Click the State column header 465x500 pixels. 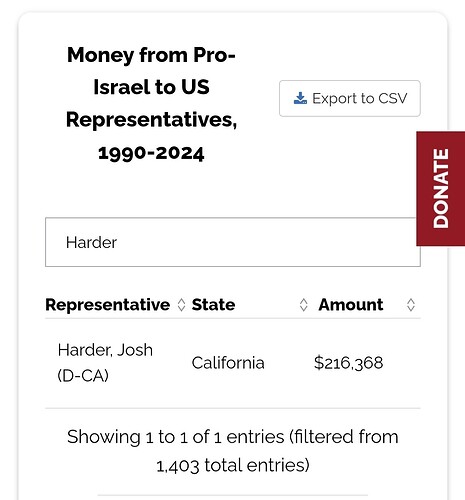pos(213,305)
